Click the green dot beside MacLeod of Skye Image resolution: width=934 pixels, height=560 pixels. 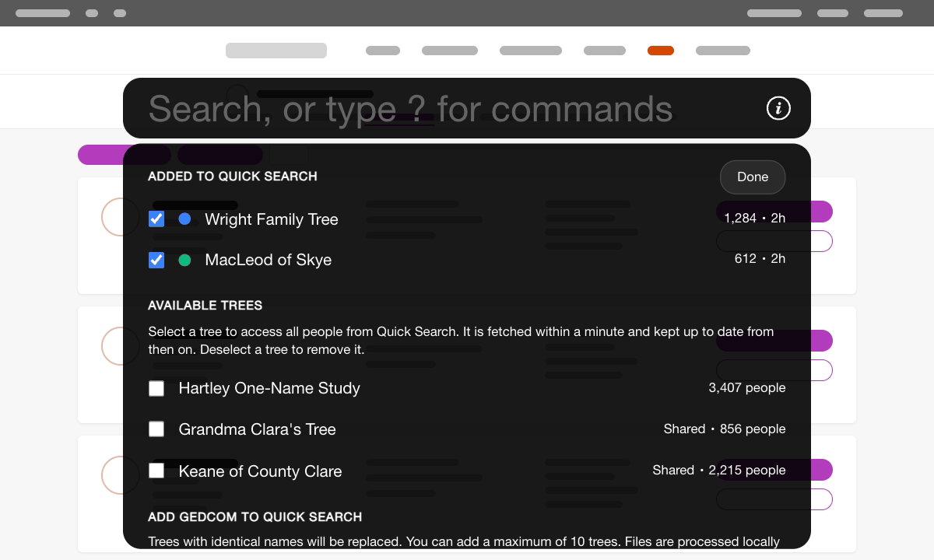point(184,260)
